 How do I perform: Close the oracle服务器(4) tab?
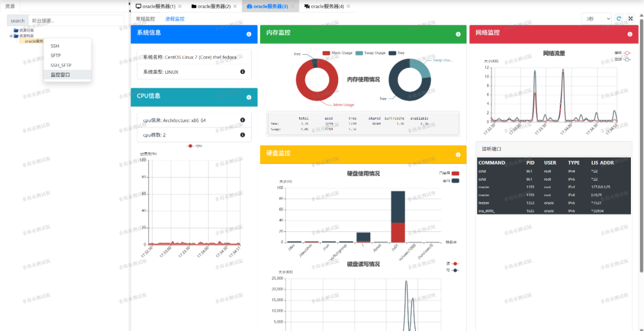coord(348,7)
